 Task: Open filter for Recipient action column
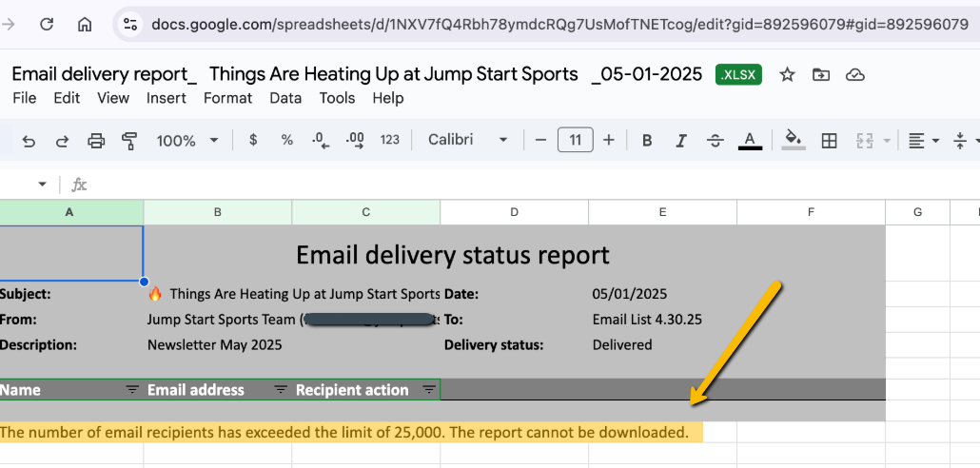click(429, 390)
